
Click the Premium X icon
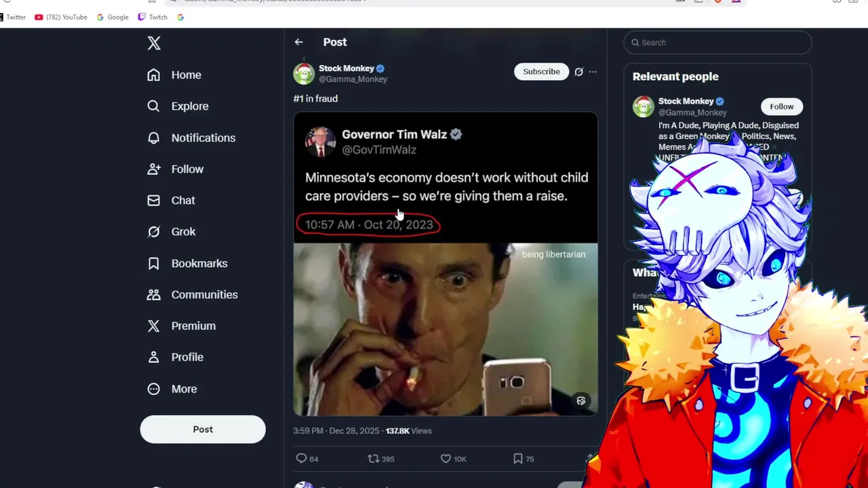pos(154,326)
